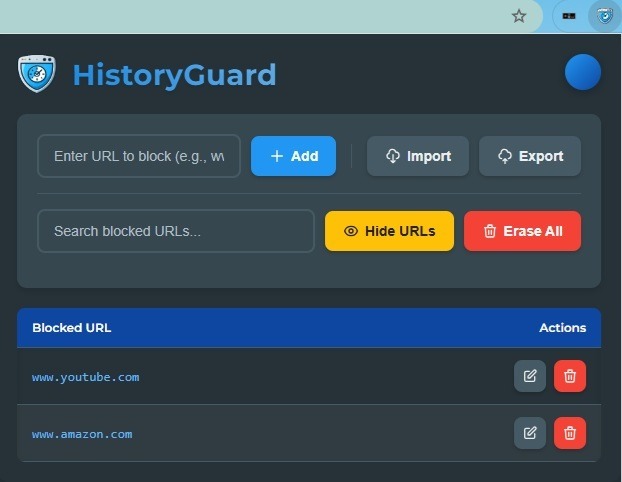Click the Blocked URL column header

pos(72,328)
